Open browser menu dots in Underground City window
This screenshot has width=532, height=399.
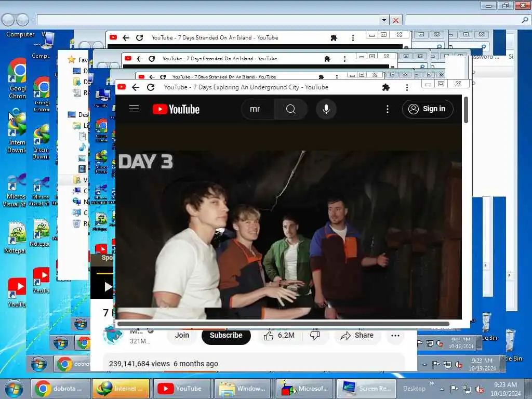click(407, 87)
